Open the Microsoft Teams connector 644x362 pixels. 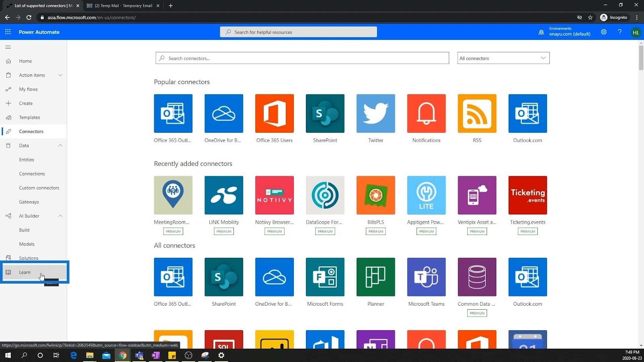click(426, 277)
